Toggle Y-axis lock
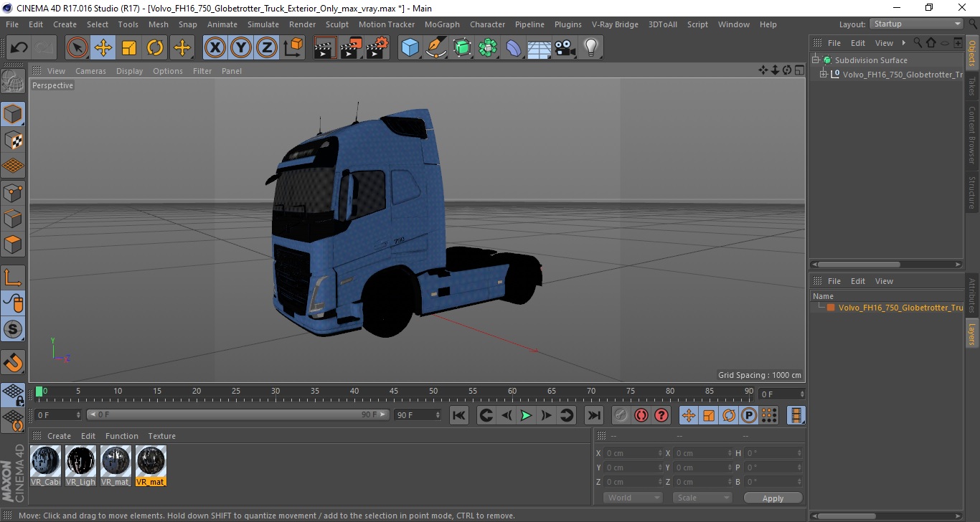This screenshot has height=522, width=980. click(x=240, y=48)
